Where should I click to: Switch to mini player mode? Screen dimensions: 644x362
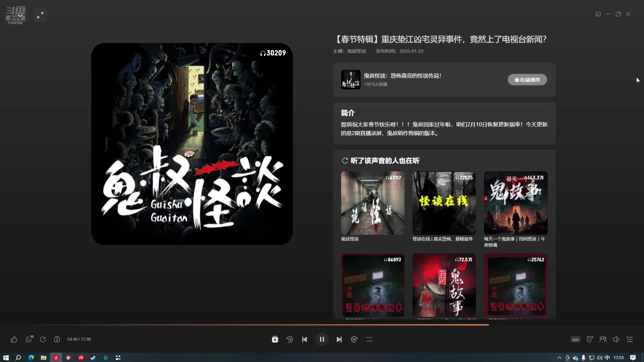598,14
